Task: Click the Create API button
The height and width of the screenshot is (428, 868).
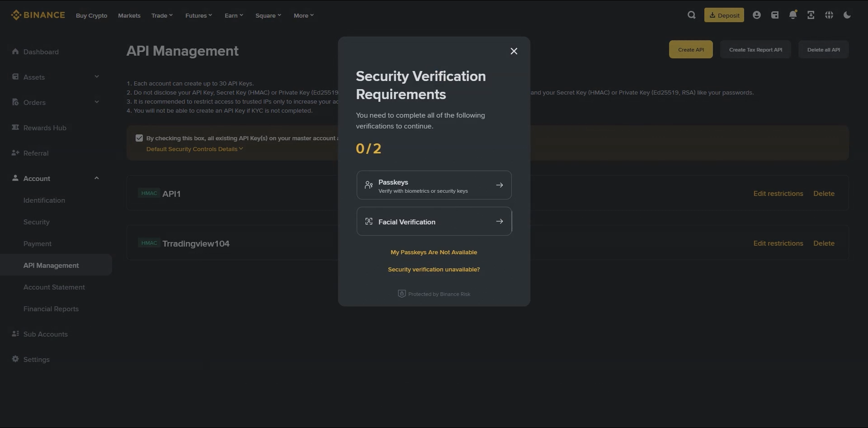Action: click(691, 49)
